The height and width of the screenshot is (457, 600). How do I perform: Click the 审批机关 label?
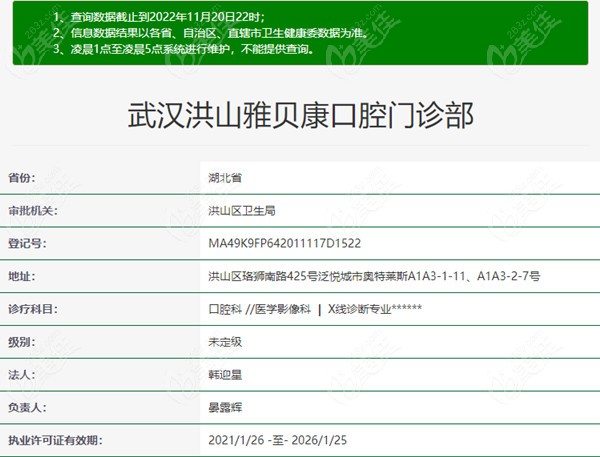click(33, 211)
